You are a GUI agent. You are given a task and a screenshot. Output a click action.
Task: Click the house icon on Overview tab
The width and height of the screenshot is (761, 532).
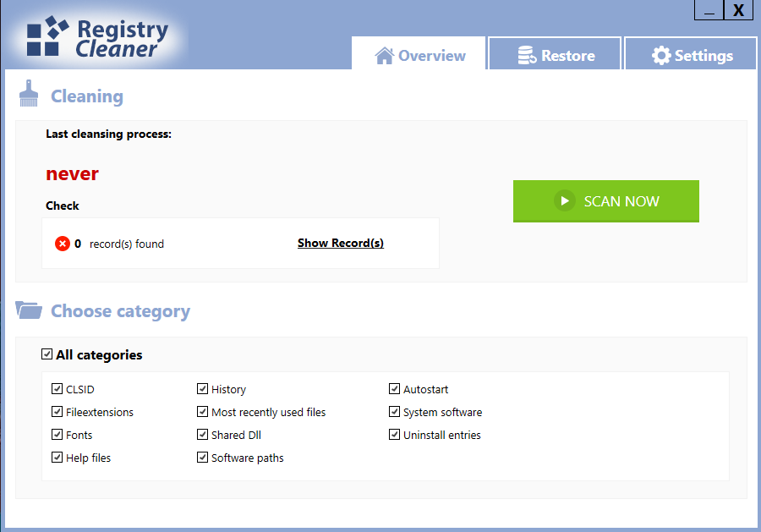384,55
